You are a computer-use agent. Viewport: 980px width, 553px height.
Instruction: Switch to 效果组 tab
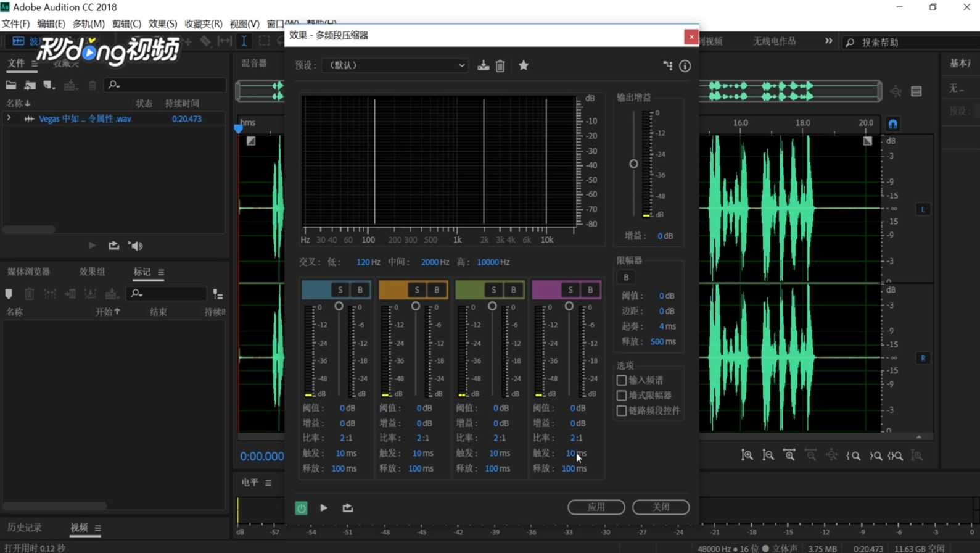click(92, 272)
